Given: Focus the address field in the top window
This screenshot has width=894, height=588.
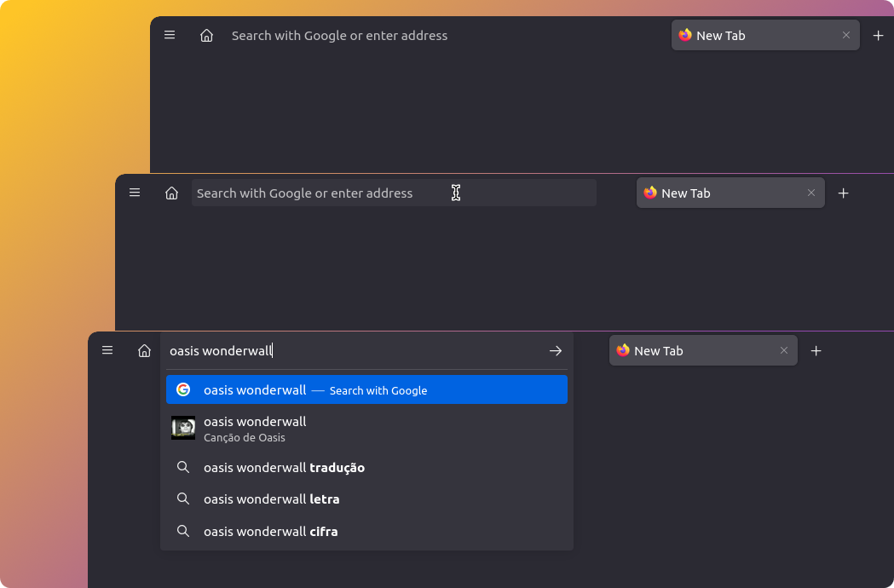Looking at the screenshot, I should coord(430,35).
